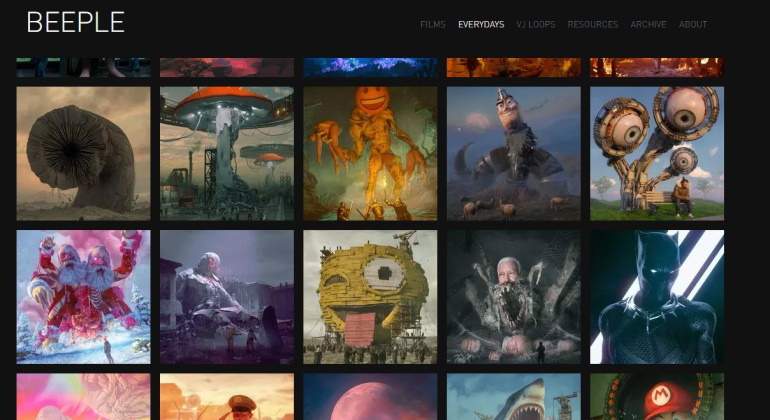Visit the ABOUT page
The height and width of the screenshot is (420, 770).
693,24
